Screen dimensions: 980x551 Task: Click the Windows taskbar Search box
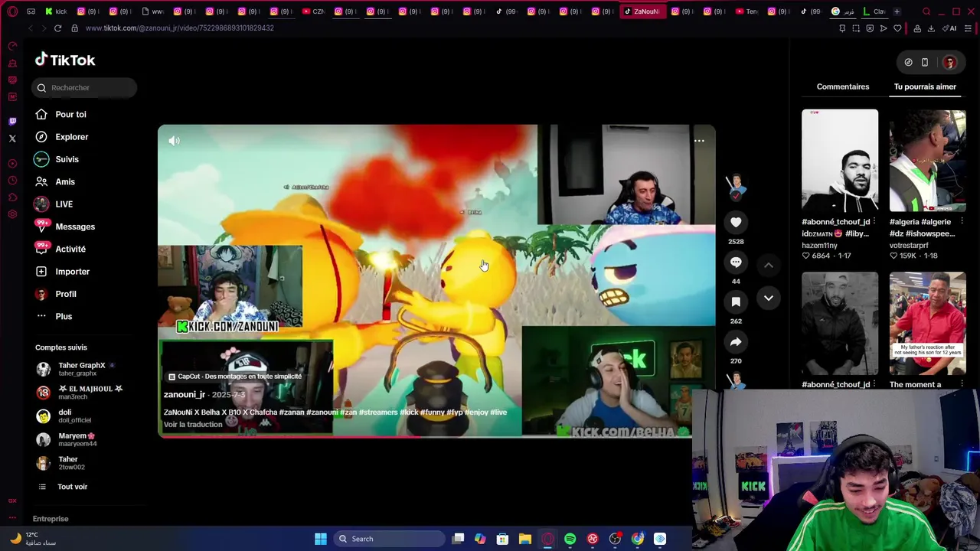(x=388, y=539)
